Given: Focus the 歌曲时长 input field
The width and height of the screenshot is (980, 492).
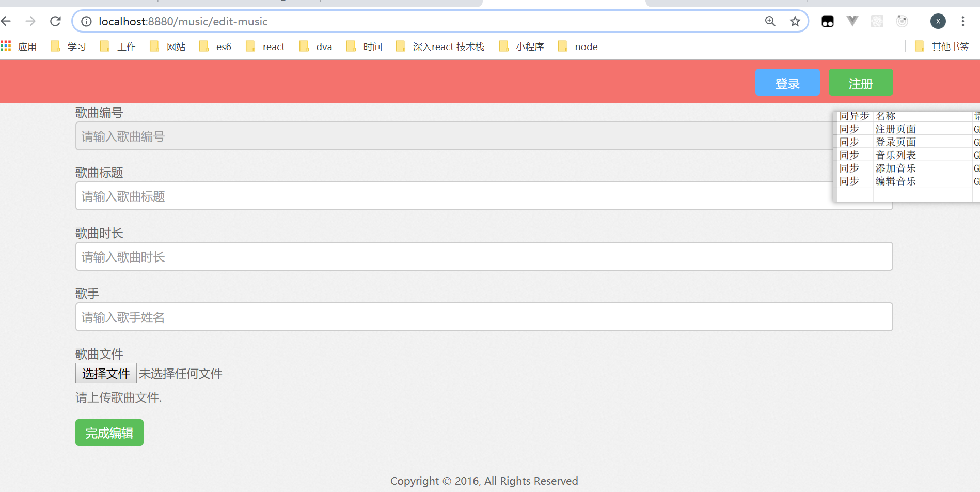Looking at the screenshot, I should click(484, 256).
